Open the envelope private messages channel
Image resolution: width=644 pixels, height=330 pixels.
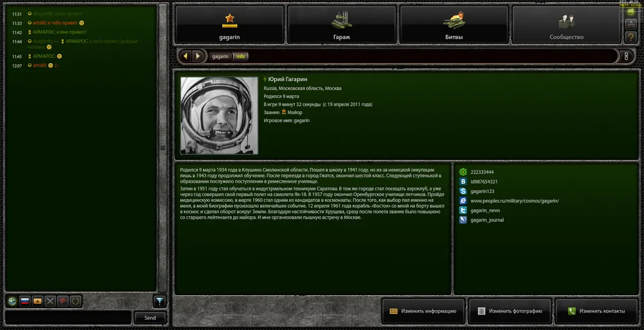tap(37, 302)
